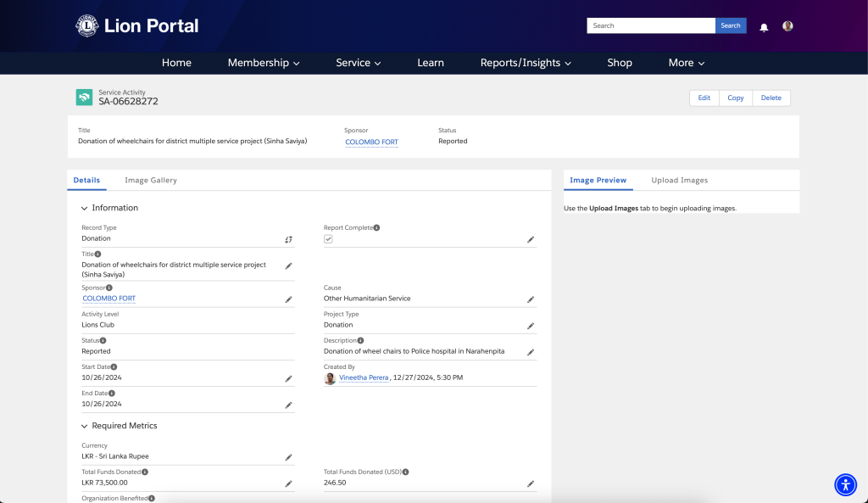Click 'LKR - Sri Lanka Rupee' value
868x503 pixels.
pyautogui.click(x=115, y=456)
